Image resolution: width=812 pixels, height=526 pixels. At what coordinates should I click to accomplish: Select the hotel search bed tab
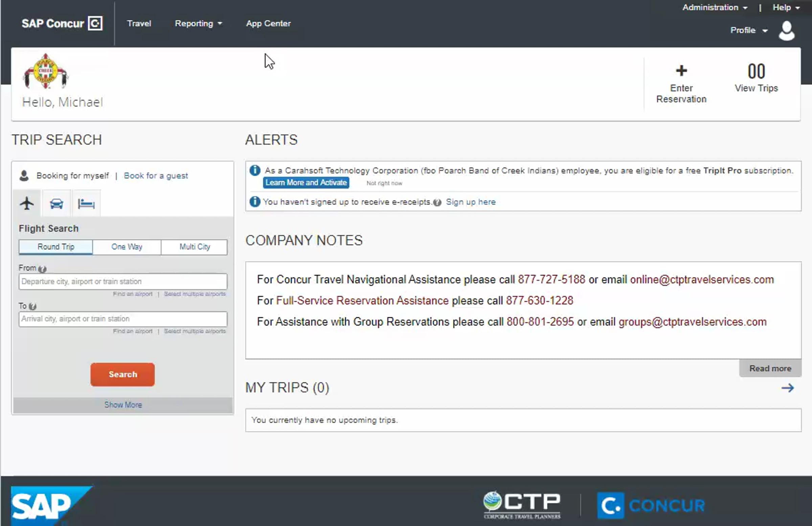[86, 204]
